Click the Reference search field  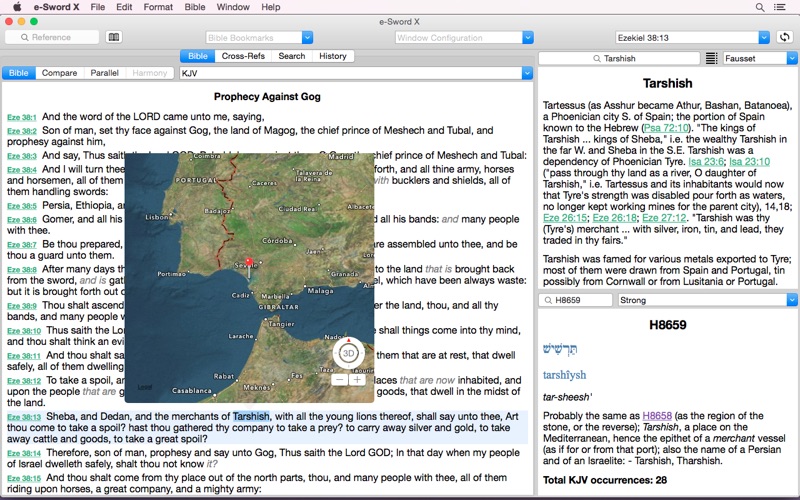(52, 37)
